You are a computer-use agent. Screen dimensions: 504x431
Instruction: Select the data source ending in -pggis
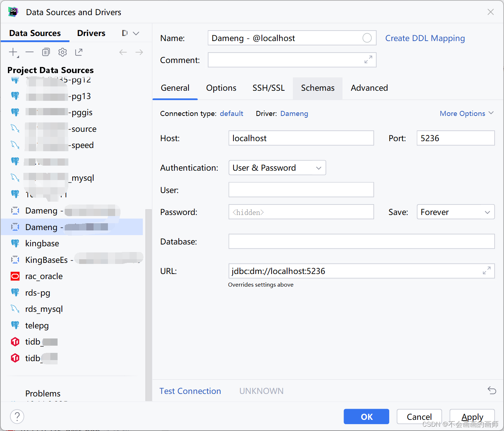(x=72, y=112)
